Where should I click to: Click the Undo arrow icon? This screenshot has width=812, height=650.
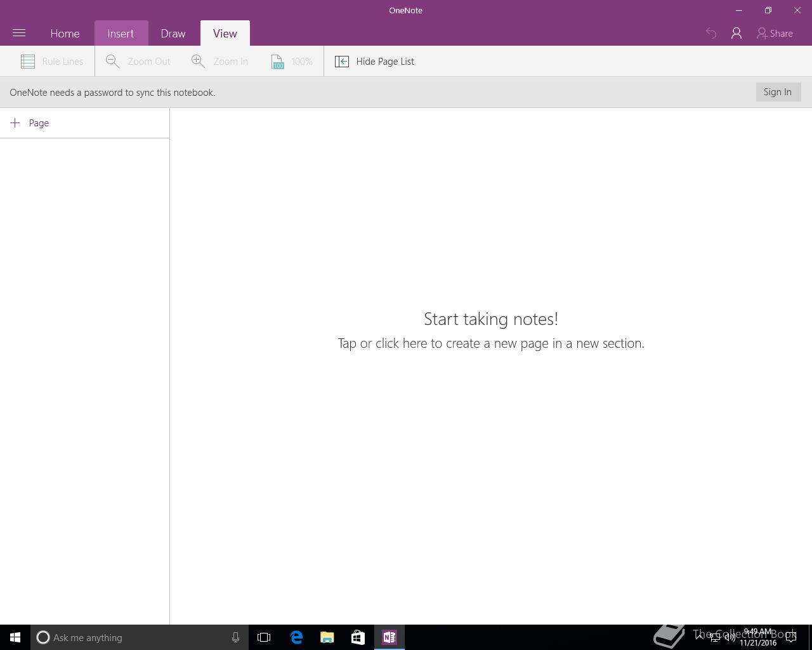tap(711, 34)
